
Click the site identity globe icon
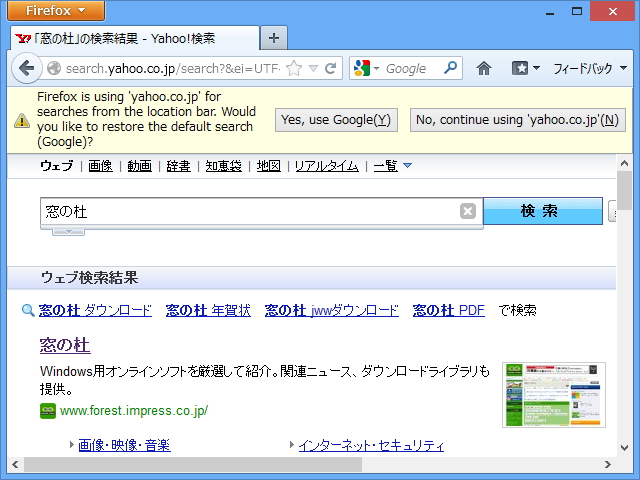click(x=54, y=68)
